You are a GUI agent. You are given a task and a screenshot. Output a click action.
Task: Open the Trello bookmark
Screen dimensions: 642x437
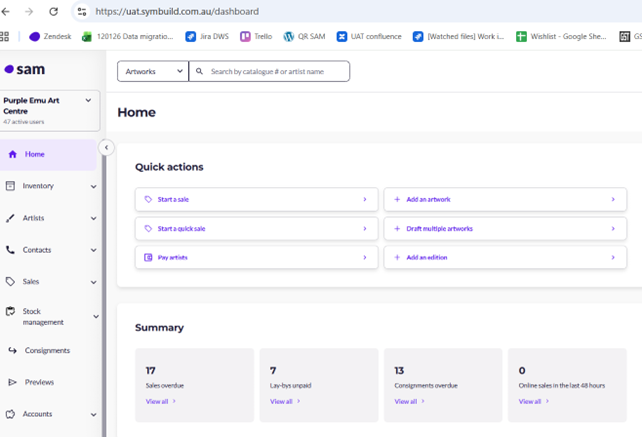tap(256, 37)
